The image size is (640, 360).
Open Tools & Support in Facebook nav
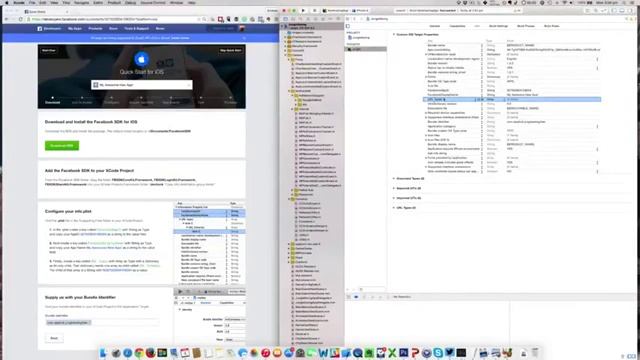(136, 29)
